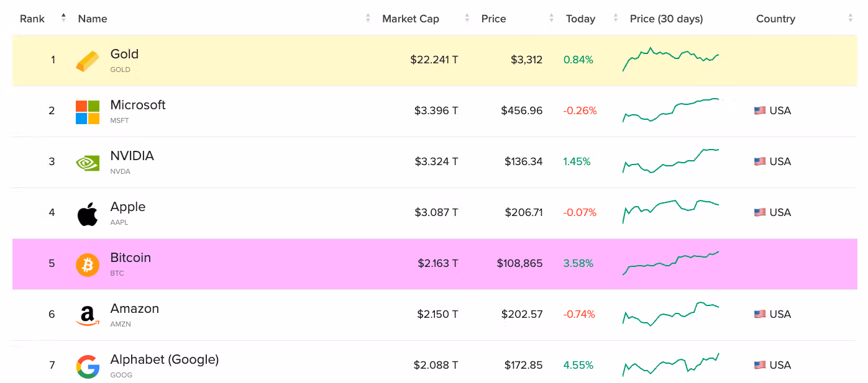Click Amazon's 30-day price sparkline
The width and height of the screenshot is (868, 383).
pyautogui.click(x=671, y=313)
